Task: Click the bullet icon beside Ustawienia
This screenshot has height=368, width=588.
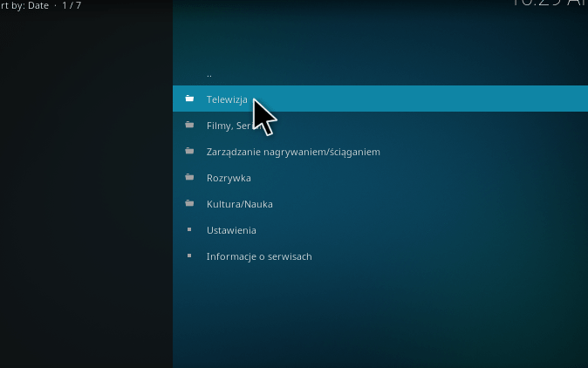Action: point(189,229)
